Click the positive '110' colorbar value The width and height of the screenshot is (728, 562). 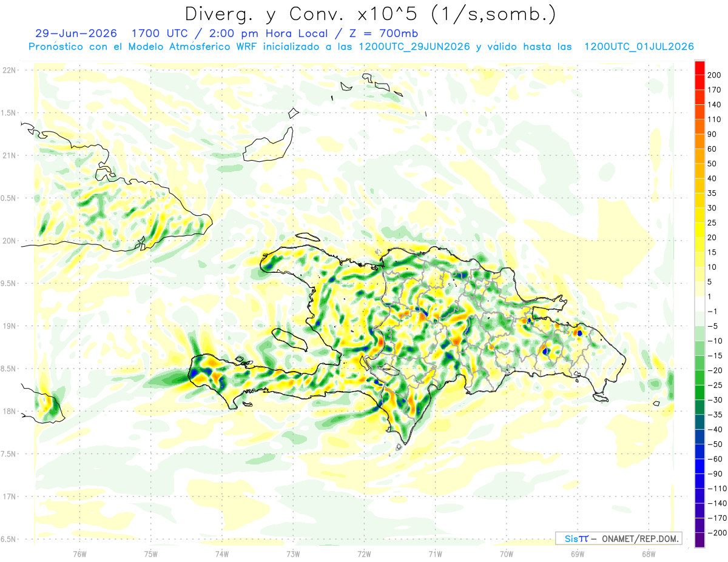[x=714, y=119]
